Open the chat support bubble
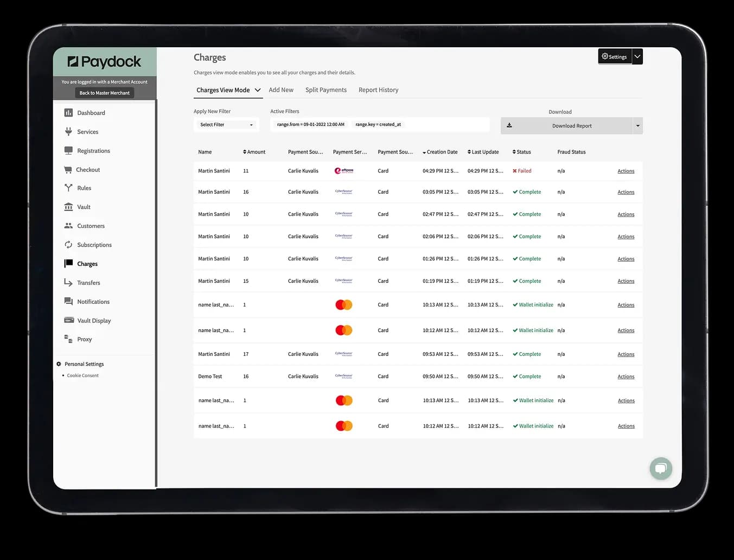Viewport: 734px width, 560px height. (661, 468)
